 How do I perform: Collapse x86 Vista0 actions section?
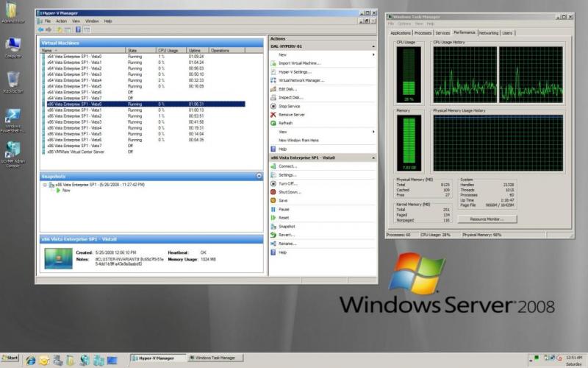[373, 158]
